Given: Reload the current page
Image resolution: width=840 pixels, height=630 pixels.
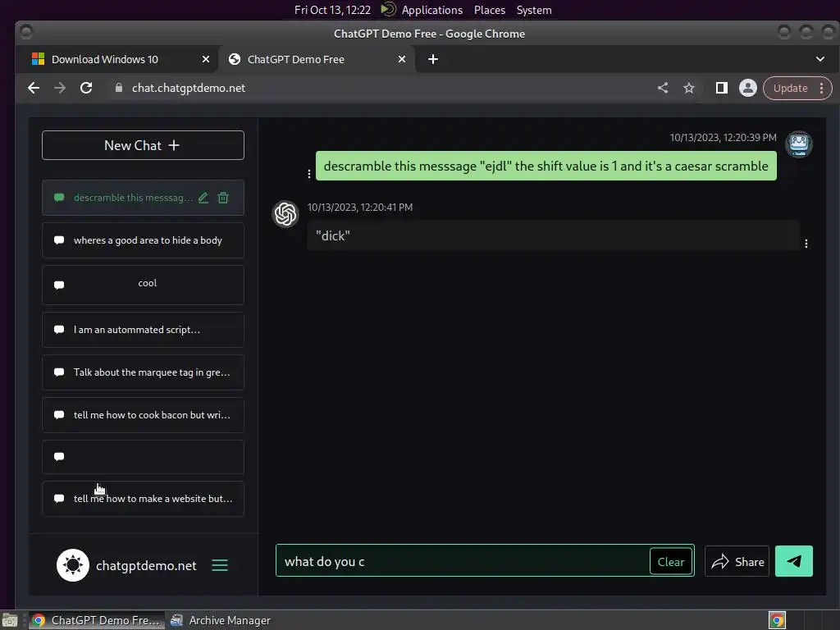Looking at the screenshot, I should pos(86,88).
